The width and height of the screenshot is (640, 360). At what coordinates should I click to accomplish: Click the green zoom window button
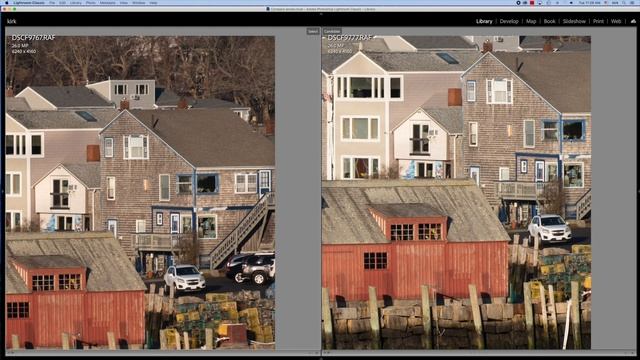pyautogui.click(x=15, y=9)
